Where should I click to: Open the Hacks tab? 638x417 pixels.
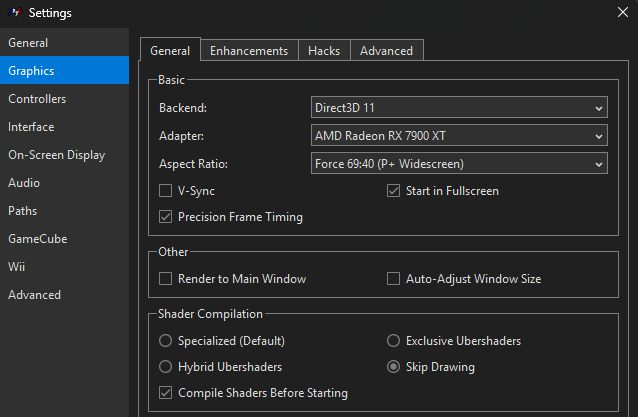point(324,51)
